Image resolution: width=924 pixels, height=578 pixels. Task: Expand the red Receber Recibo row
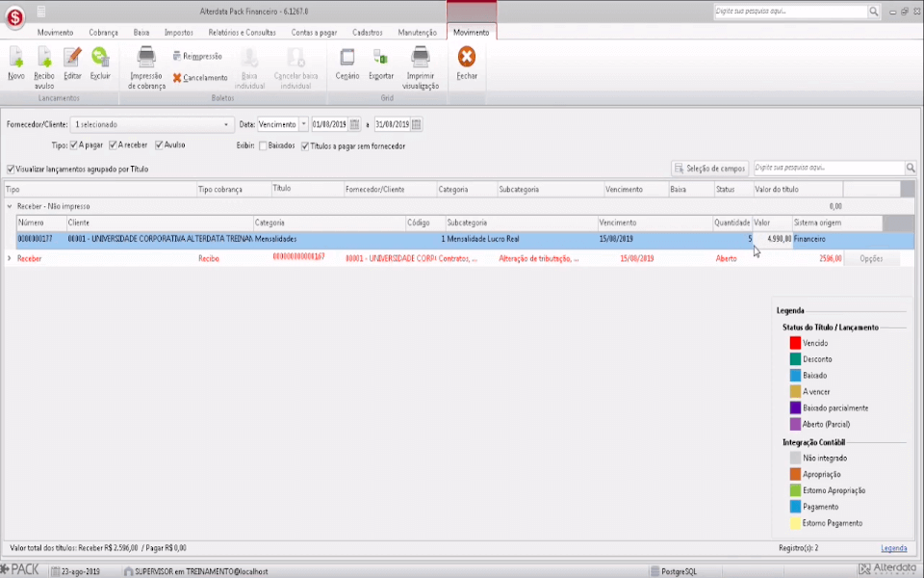click(x=10, y=258)
